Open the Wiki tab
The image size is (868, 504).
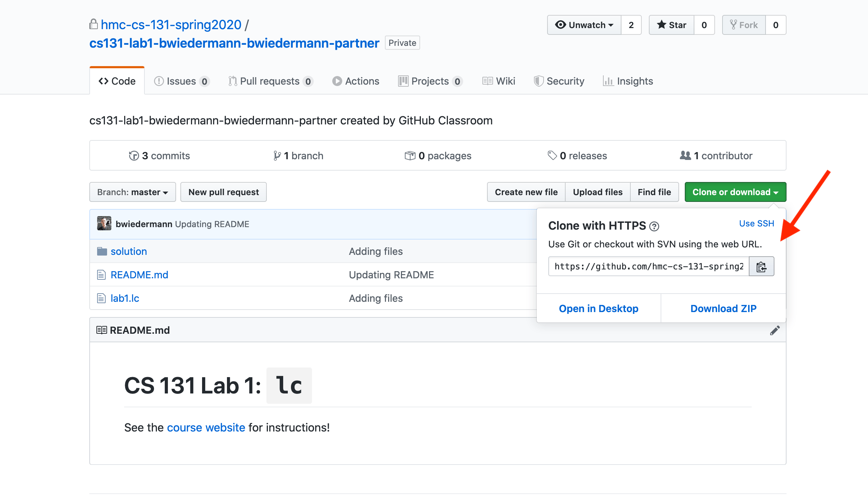pyautogui.click(x=499, y=81)
